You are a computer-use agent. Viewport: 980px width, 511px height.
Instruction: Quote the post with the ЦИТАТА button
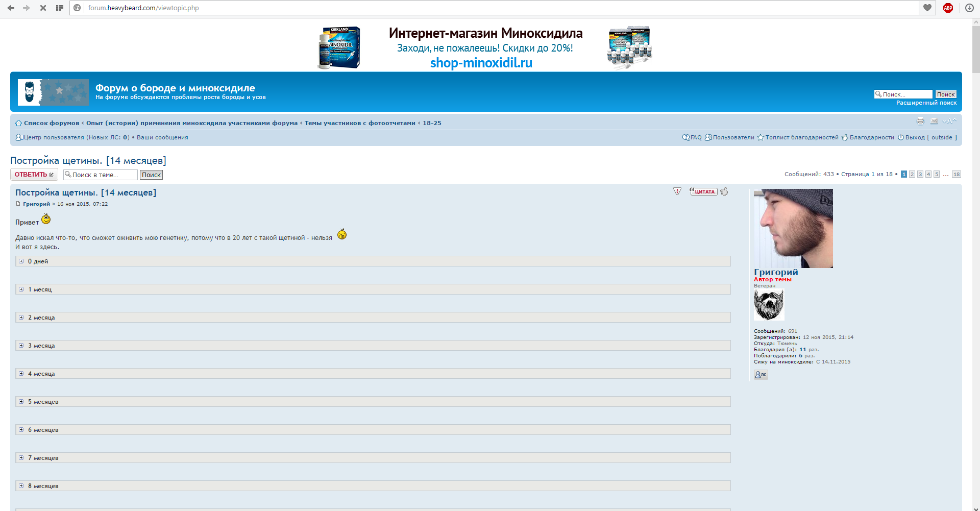[x=703, y=191]
